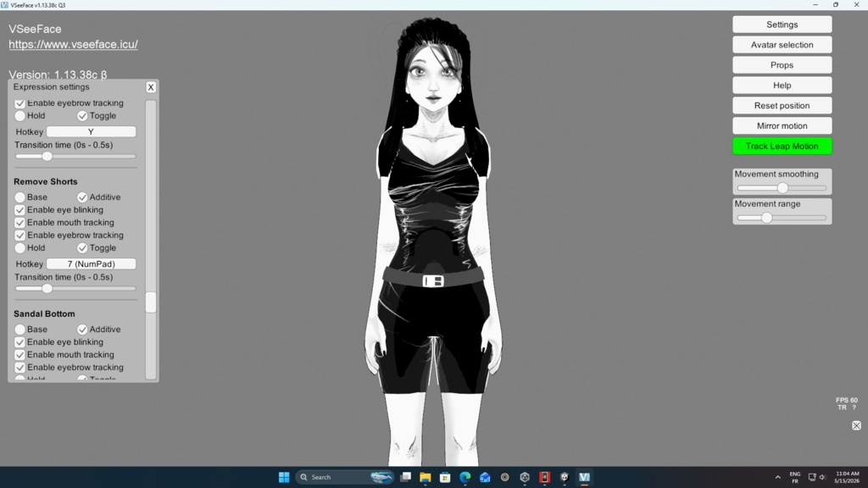Toggle eyebrow tracking for Sandal Bottom
The image size is (868, 488).
20,368
